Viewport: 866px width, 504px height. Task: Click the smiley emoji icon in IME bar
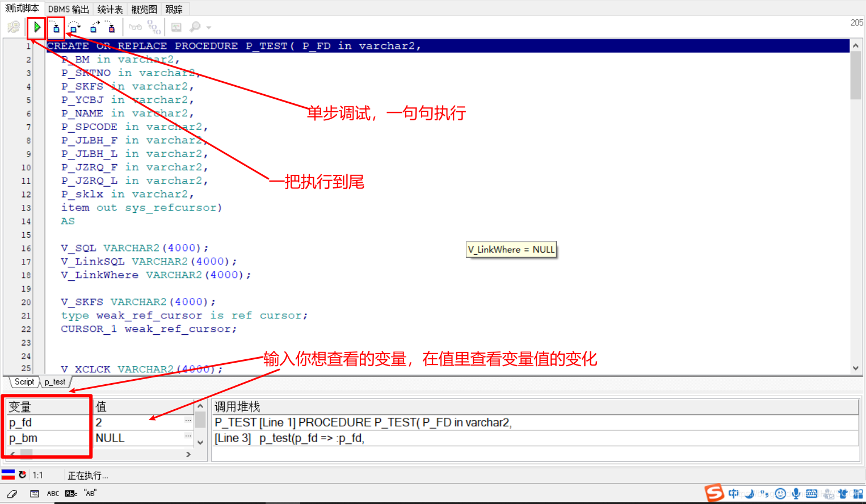point(781,494)
